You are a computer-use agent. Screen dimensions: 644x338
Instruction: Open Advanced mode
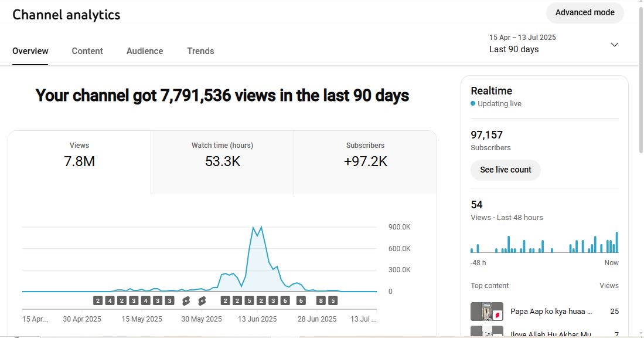pyautogui.click(x=585, y=13)
